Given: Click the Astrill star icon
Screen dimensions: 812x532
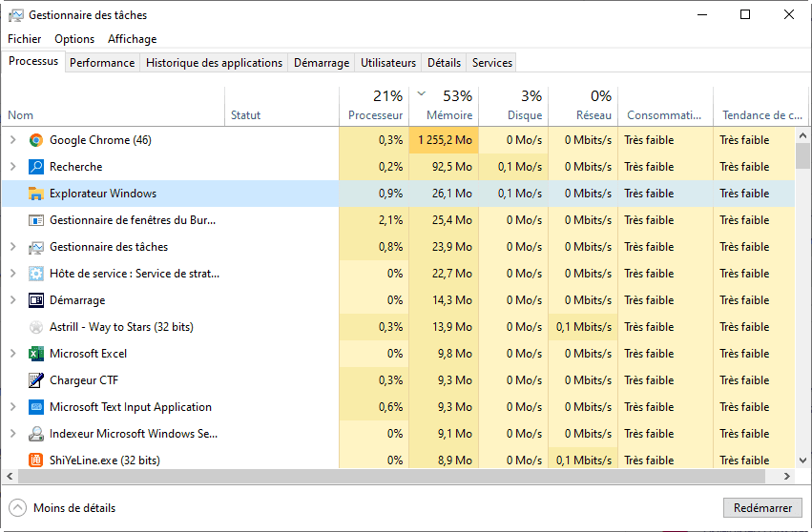Looking at the screenshot, I should (36, 327).
